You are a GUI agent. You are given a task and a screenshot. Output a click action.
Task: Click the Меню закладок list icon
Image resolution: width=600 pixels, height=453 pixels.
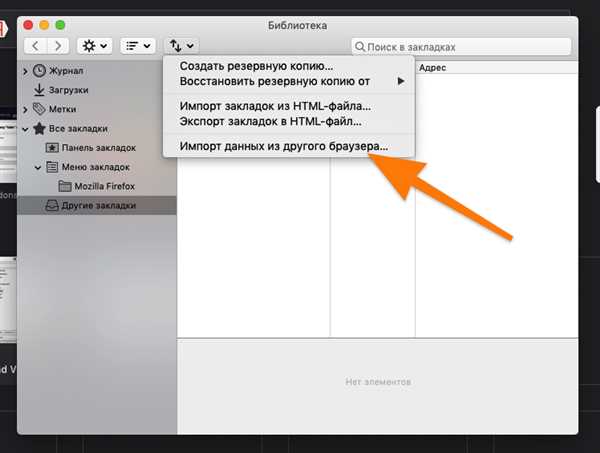pos(52,167)
